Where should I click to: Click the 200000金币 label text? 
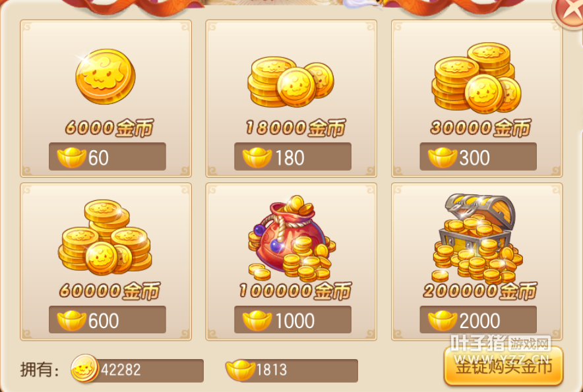479,291
